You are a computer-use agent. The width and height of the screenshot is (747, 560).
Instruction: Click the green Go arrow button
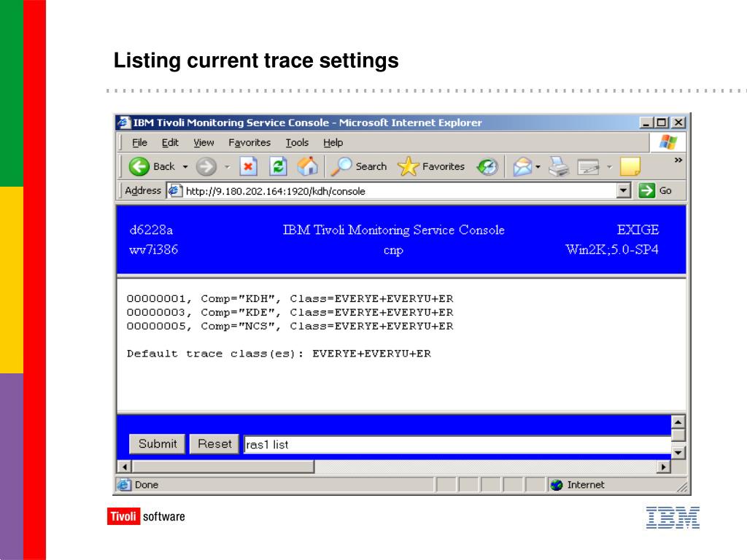(x=646, y=190)
